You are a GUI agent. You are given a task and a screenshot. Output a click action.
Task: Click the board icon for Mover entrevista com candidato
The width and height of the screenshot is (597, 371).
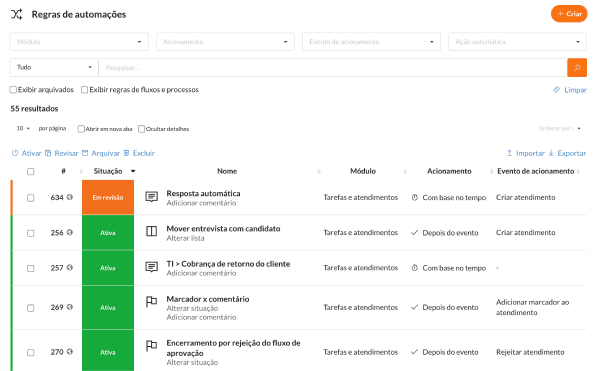point(152,231)
